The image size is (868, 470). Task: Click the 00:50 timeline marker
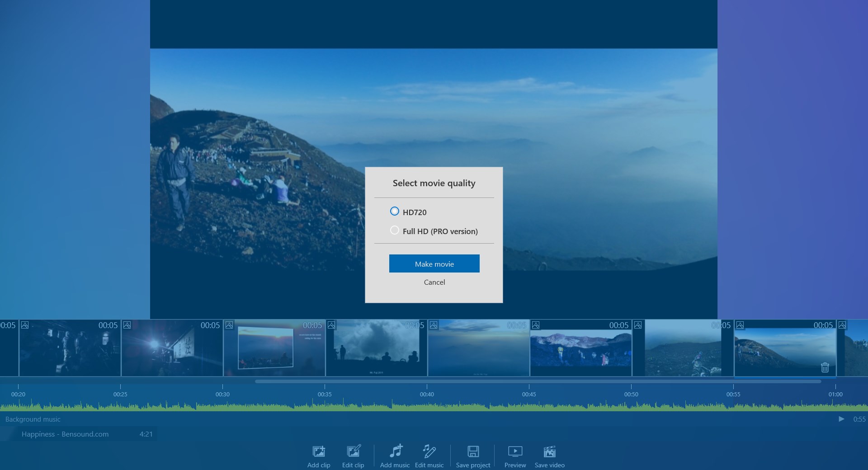click(x=631, y=394)
